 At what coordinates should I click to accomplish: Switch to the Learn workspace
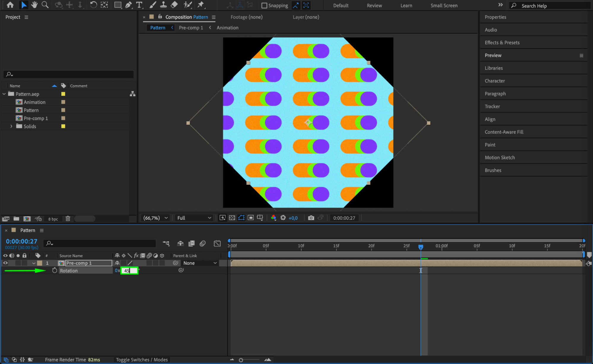point(406,5)
